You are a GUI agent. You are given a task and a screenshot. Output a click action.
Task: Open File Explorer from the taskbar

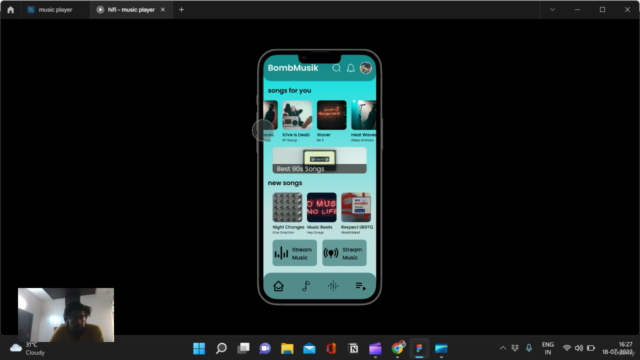[287, 348]
